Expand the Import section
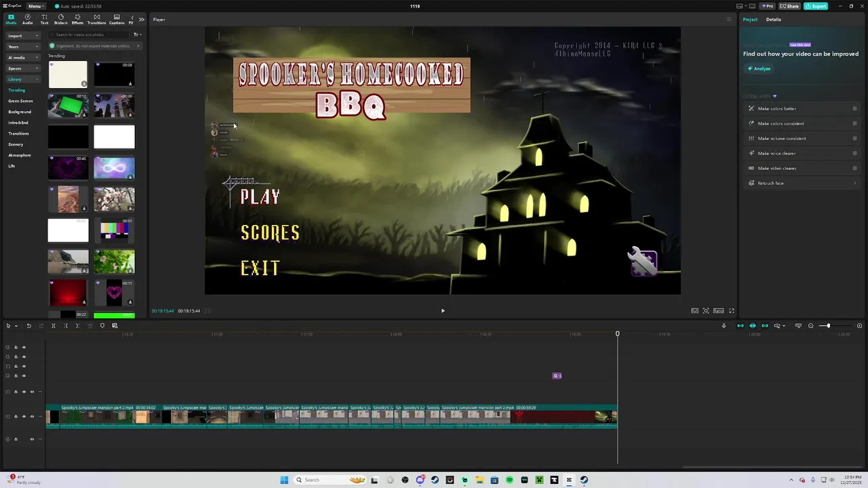This screenshot has width=868, height=488. point(24,36)
